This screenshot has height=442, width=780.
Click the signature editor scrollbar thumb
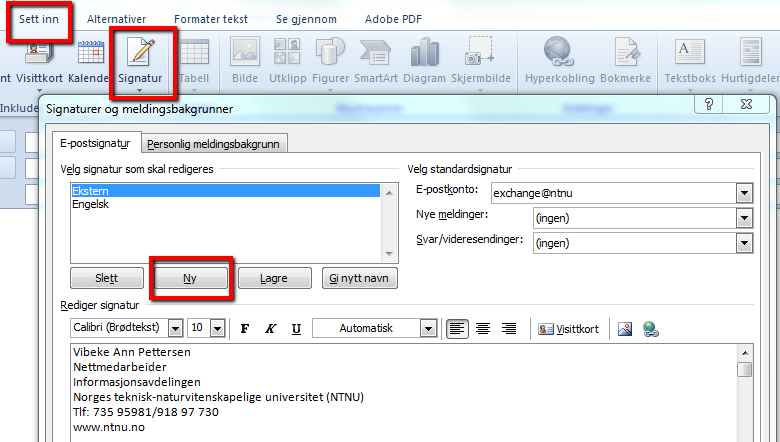(x=745, y=369)
